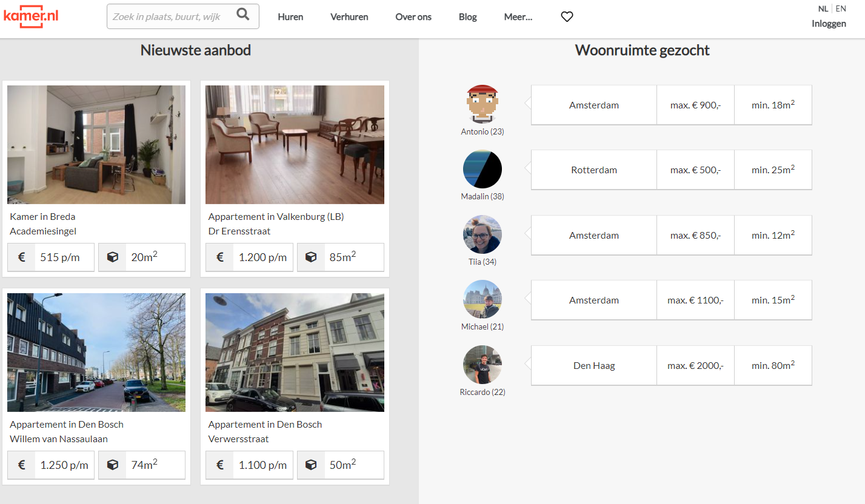Screen dimensions: 865x504
Task: Click the kamer.nl logo
Action: point(31,16)
